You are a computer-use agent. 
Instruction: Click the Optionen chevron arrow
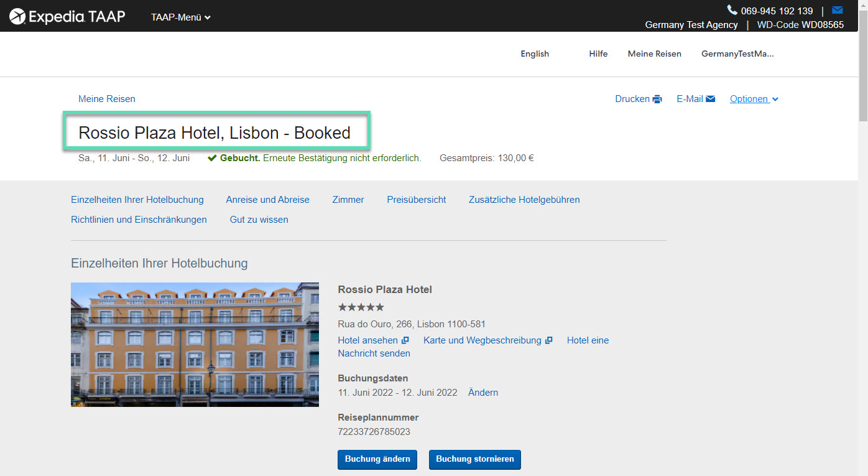click(775, 100)
